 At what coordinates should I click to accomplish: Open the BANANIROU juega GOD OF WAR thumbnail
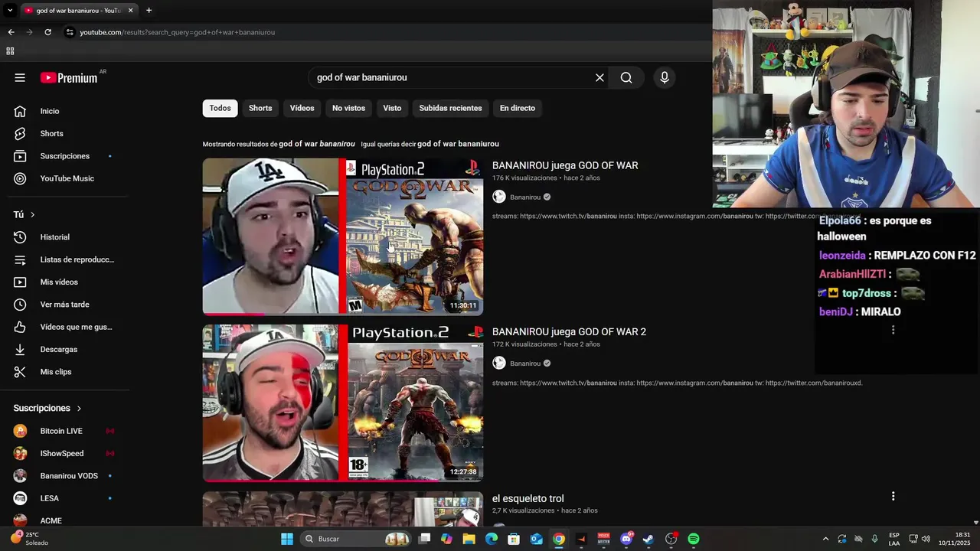tap(343, 236)
